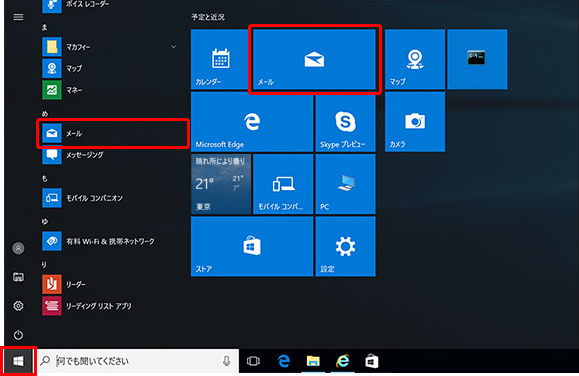
Task: Click the も letter group header
Action: coord(44,179)
